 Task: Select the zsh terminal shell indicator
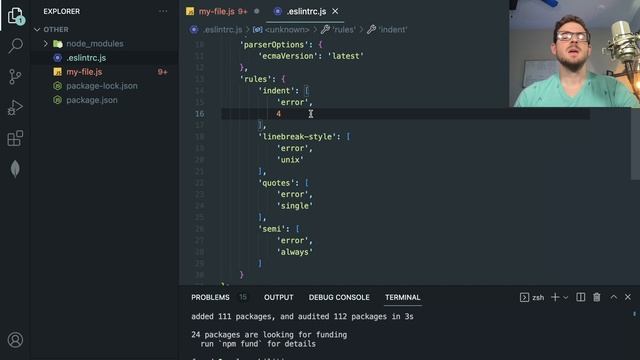point(532,297)
